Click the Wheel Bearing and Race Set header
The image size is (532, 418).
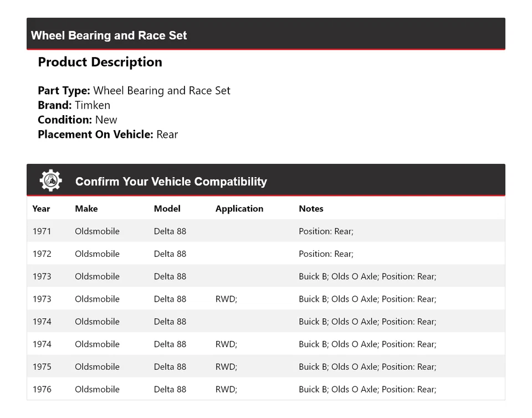pyautogui.click(x=109, y=35)
